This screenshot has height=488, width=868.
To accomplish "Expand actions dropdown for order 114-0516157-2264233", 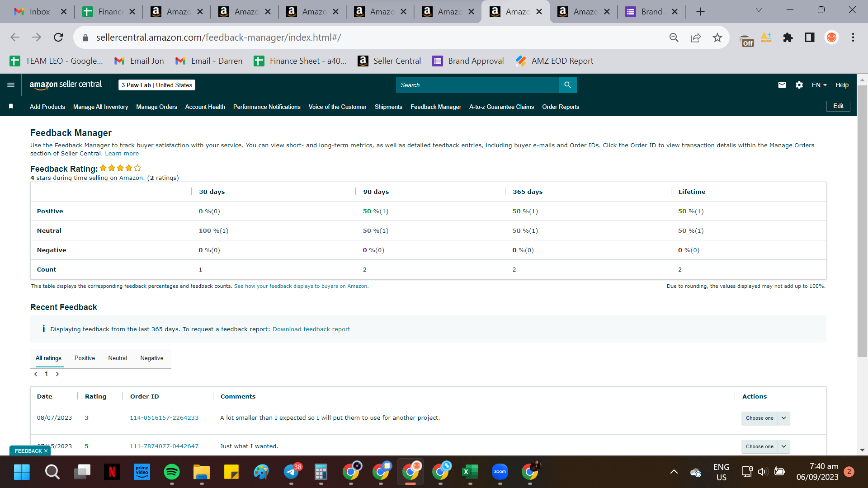I will click(x=783, y=418).
